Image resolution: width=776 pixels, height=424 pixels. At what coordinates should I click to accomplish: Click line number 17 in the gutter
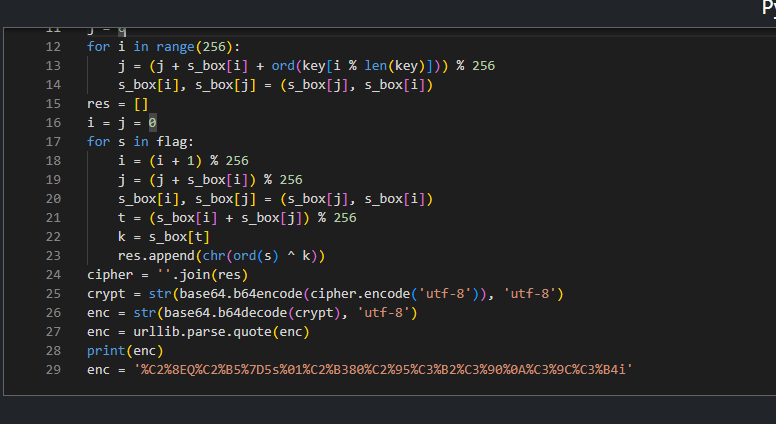[x=54, y=142]
